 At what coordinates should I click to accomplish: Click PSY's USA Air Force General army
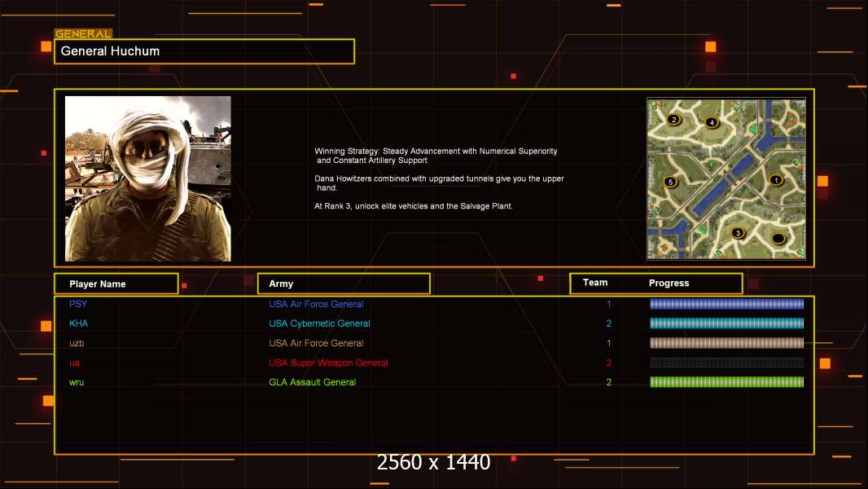pyautogui.click(x=316, y=304)
